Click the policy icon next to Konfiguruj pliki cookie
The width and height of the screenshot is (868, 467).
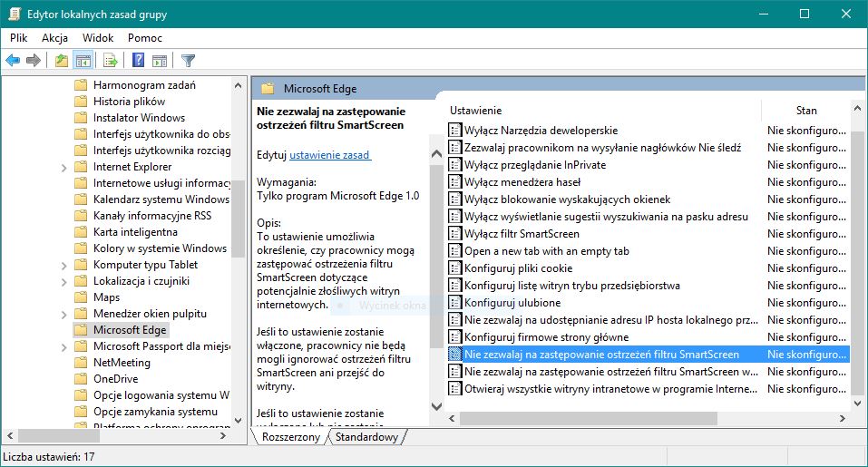(454, 268)
